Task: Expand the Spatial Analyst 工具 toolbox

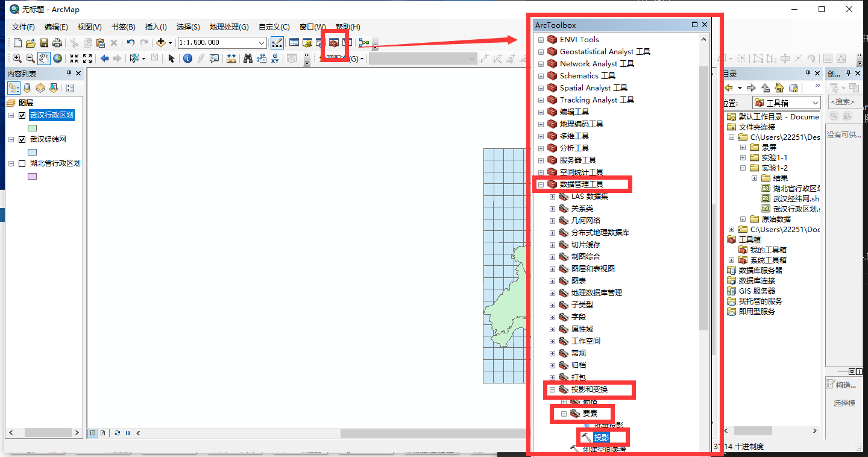Action: [x=541, y=88]
